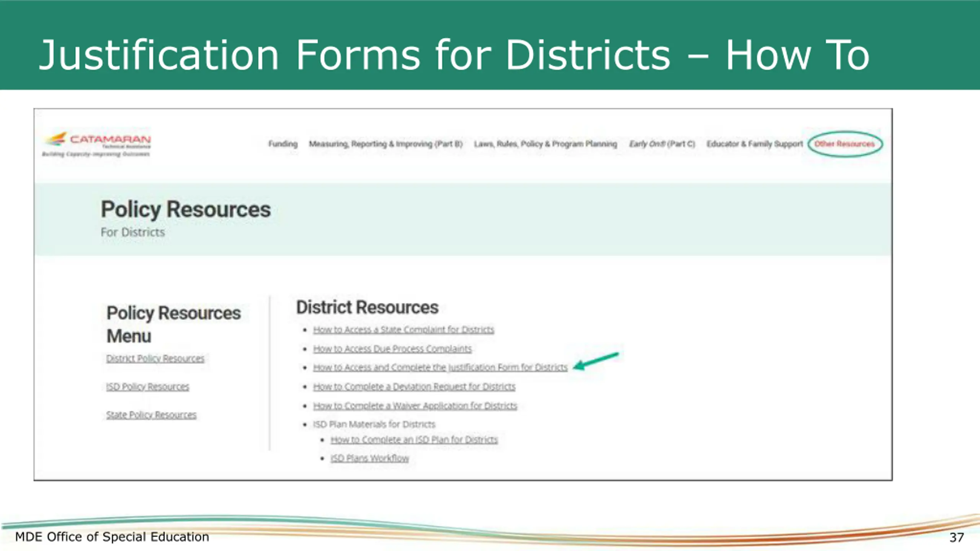Open How to Access a State Complaint link

click(x=403, y=329)
